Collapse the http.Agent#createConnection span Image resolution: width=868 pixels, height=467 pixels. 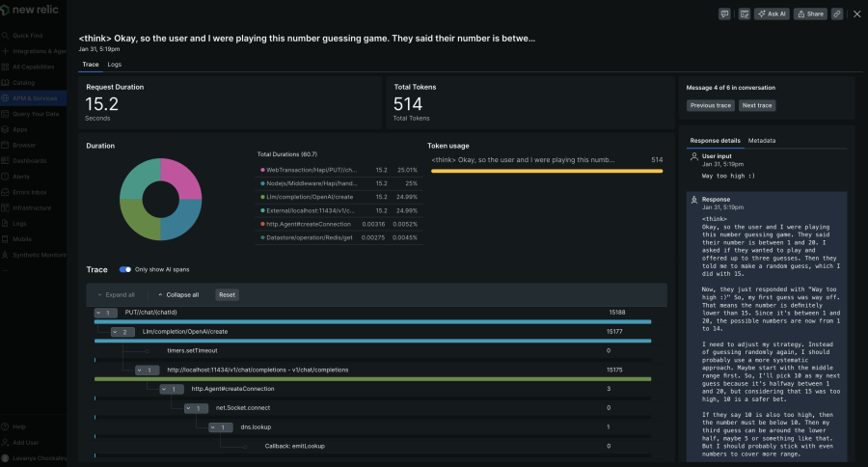coord(171,389)
